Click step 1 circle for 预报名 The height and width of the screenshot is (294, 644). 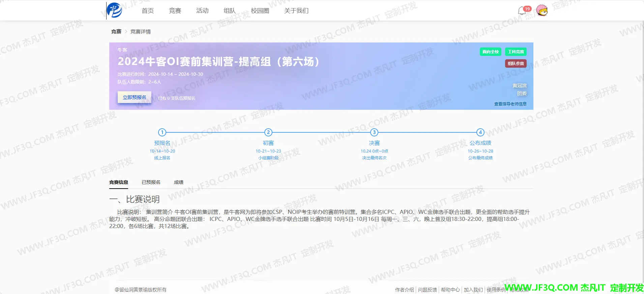tap(162, 132)
